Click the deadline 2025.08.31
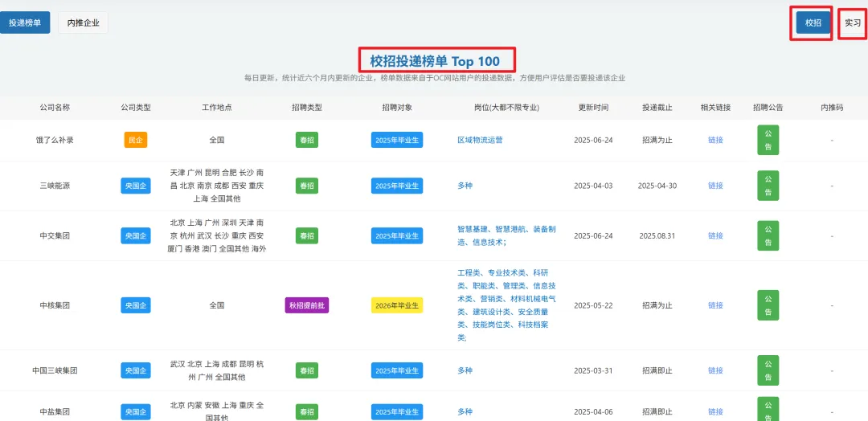Image resolution: width=868 pixels, height=421 pixels. tap(657, 235)
